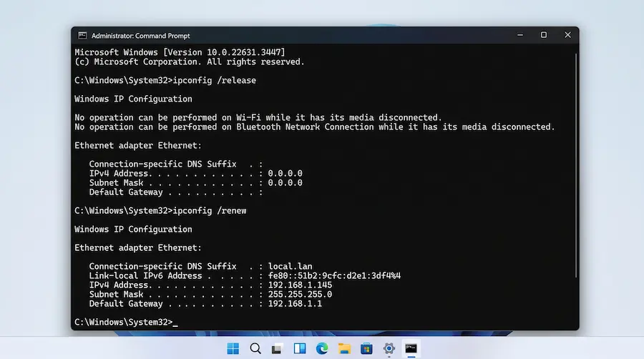Open the Windows Start menu
The width and height of the screenshot is (644, 359).
click(x=233, y=348)
